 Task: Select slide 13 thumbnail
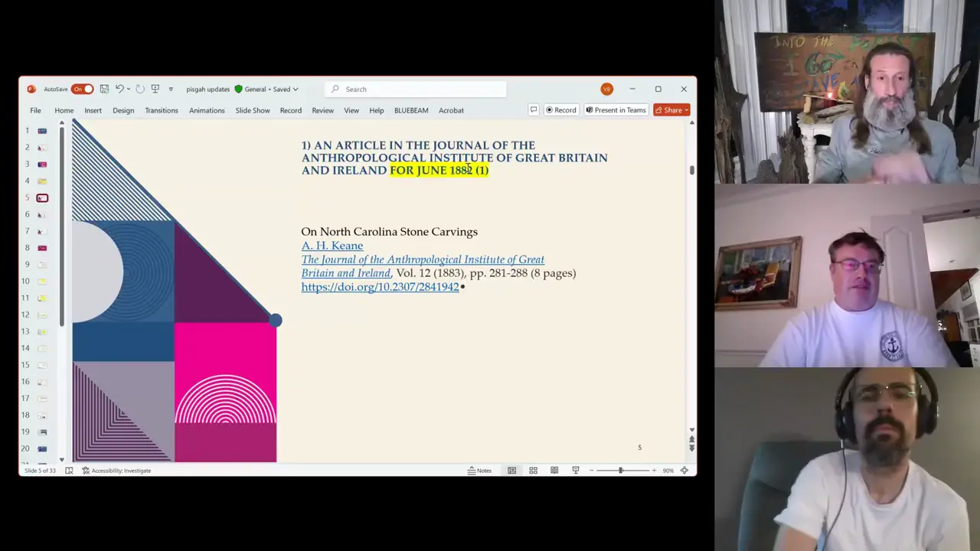click(42, 331)
